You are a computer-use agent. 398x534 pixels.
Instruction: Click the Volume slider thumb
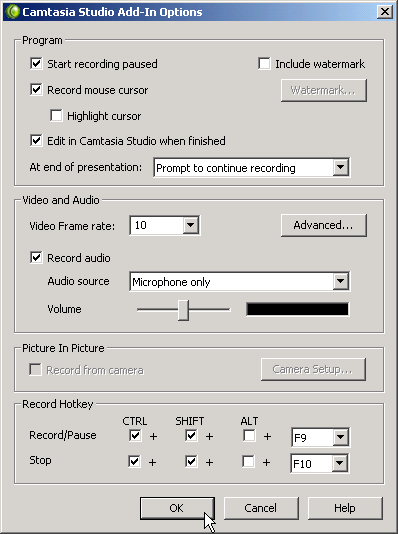[184, 310]
